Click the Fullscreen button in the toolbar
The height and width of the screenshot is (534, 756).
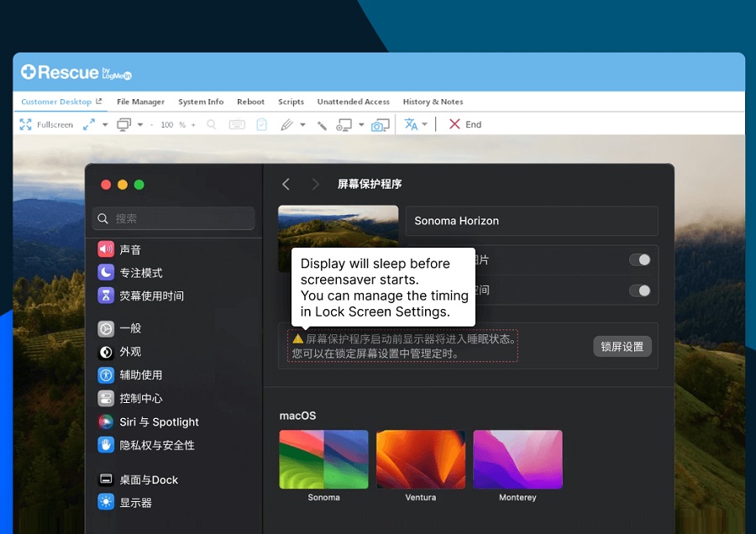click(46, 124)
